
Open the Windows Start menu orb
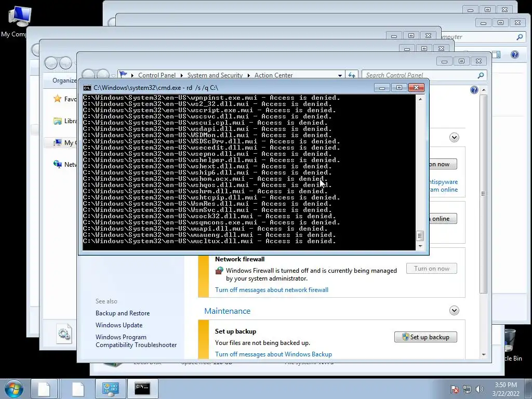(x=14, y=389)
